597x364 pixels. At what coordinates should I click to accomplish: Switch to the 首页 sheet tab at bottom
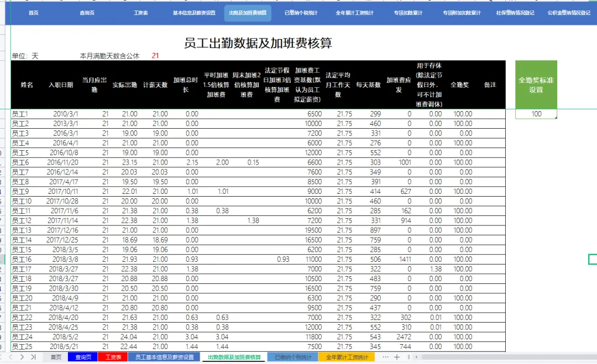pyautogui.click(x=56, y=357)
